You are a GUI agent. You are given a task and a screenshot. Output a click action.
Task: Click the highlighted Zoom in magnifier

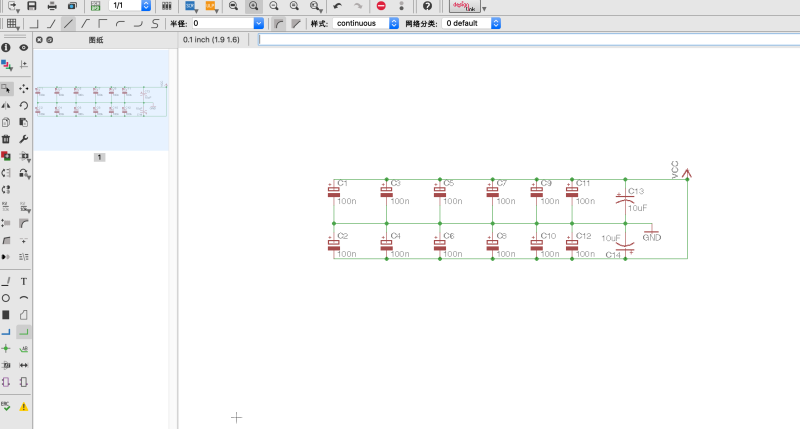click(x=254, y=6)
